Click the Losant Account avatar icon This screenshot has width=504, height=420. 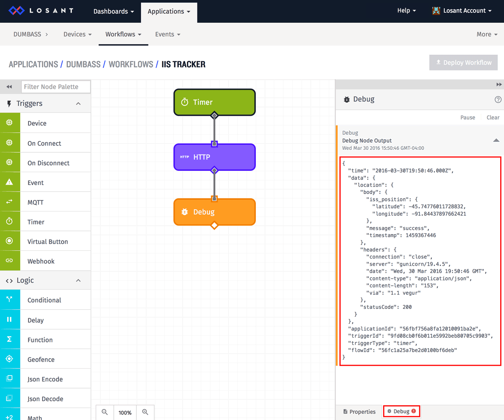(436, 11)
